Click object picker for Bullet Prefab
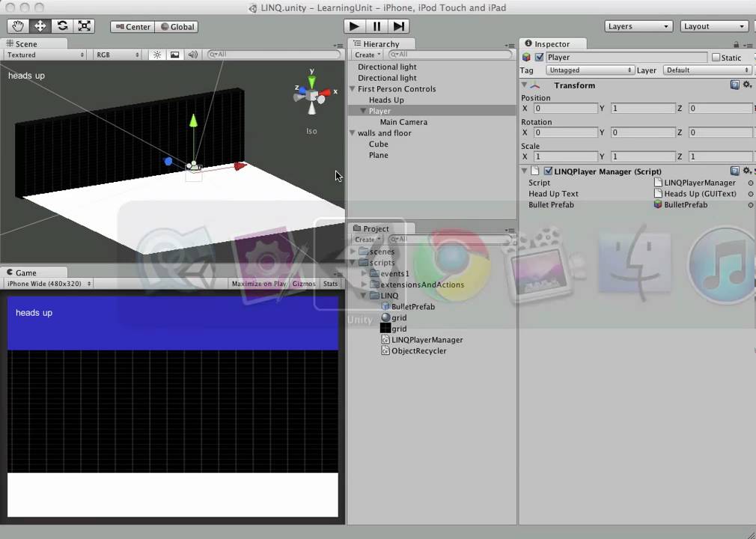756x539 pixels. 751,205
